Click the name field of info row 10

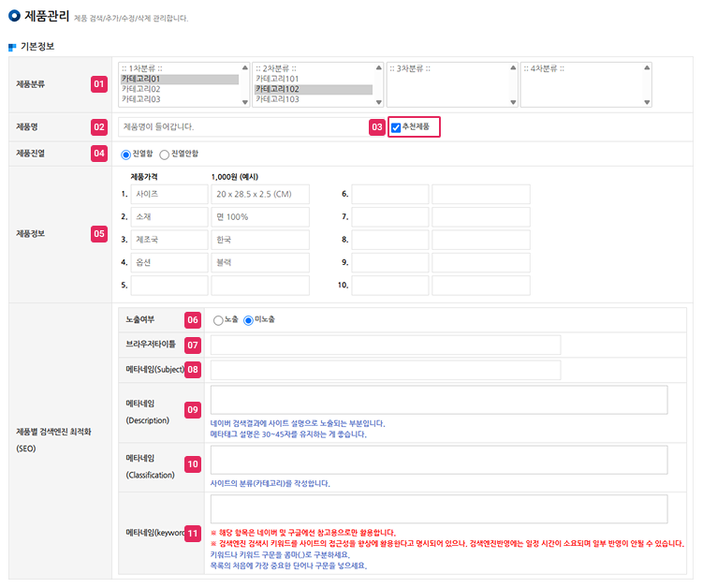[x=390, y=286]
